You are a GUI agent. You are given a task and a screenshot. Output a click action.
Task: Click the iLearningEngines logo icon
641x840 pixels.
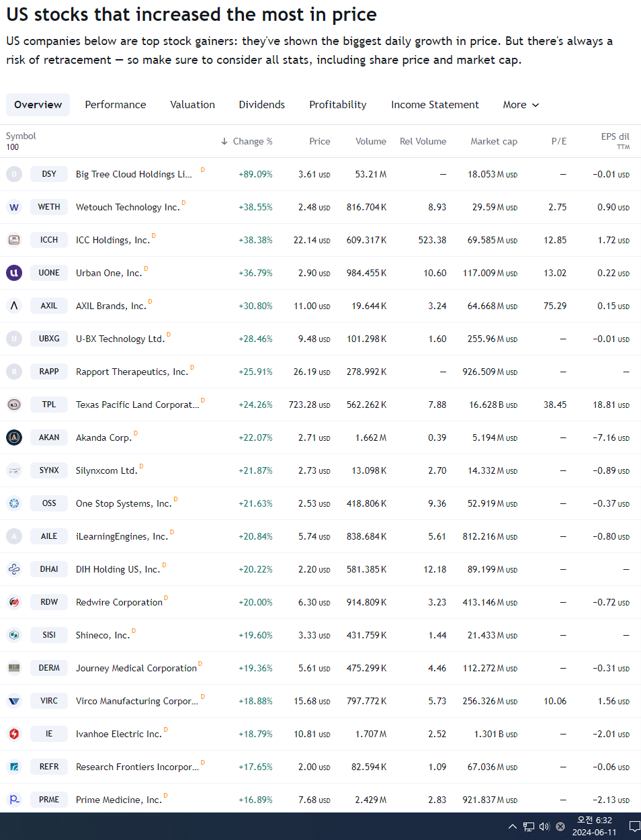[x=14, y=536]
